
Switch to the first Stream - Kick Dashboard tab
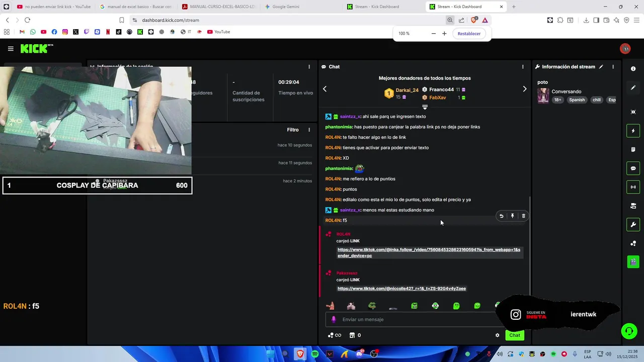click(383, 7)
